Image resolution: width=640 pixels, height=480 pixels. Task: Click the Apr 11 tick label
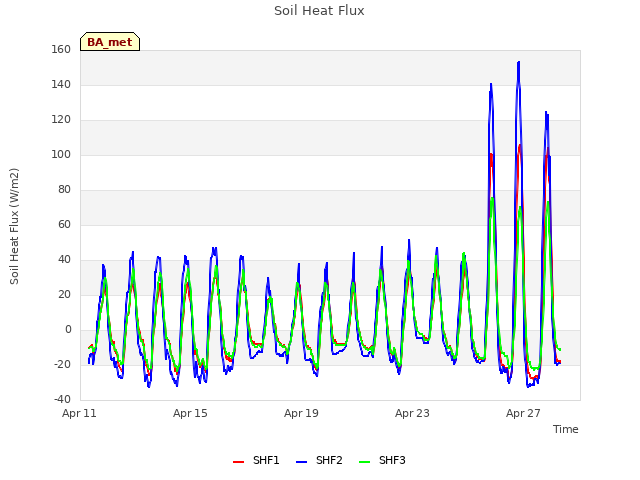point(79,413)
